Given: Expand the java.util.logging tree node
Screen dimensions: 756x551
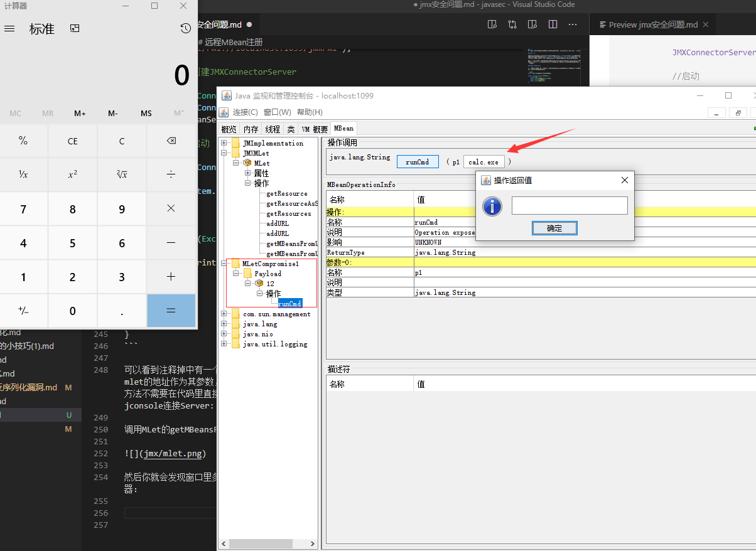Looking at the screenshot, I should click(x=224, y=344).
